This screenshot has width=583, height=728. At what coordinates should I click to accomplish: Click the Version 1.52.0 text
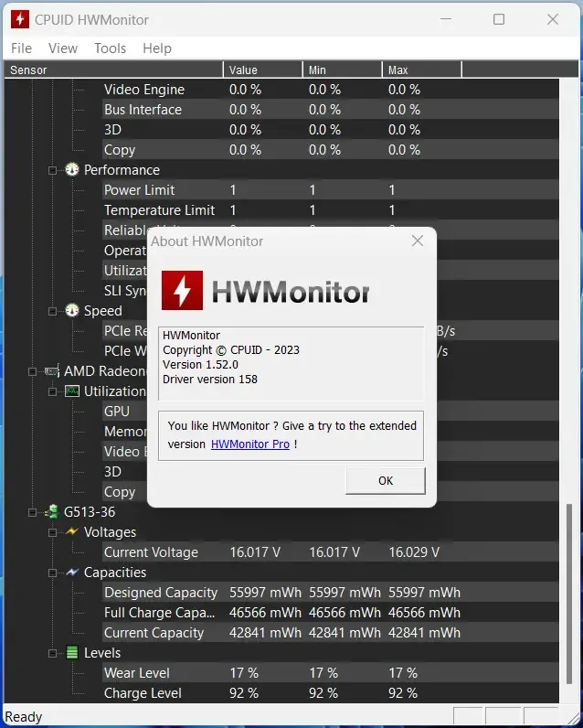(x=200, y=365)
